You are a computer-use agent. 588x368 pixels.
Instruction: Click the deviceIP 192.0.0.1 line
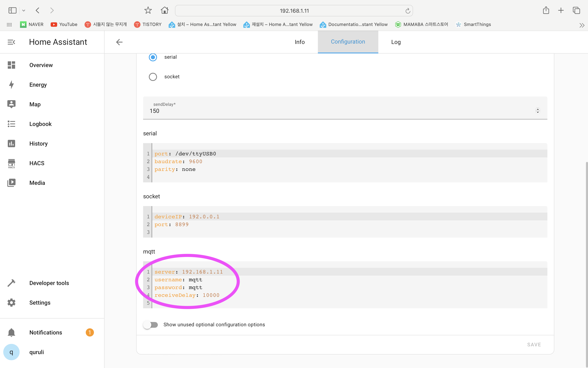coord(349,217)
